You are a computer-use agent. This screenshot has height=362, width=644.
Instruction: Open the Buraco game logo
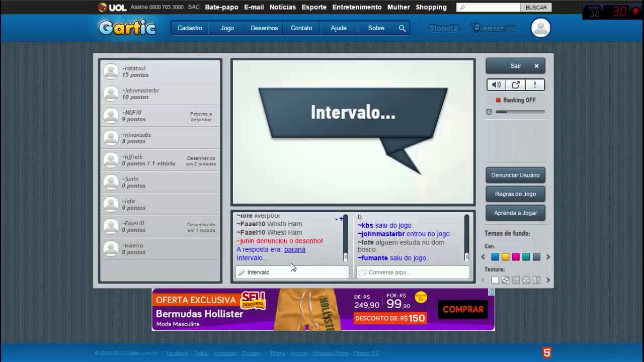493,28
